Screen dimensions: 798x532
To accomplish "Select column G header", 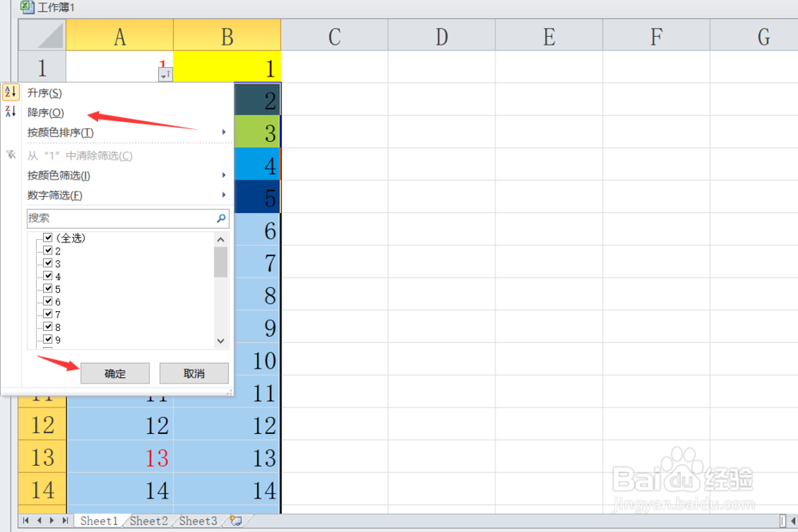I will pyautogui.click(x=754, y=35).
